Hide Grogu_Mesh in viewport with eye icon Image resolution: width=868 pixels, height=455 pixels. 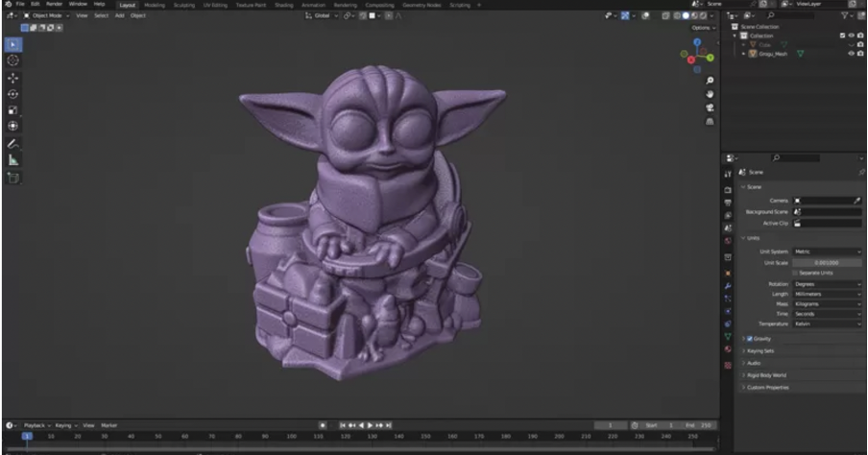click(852, 54)
